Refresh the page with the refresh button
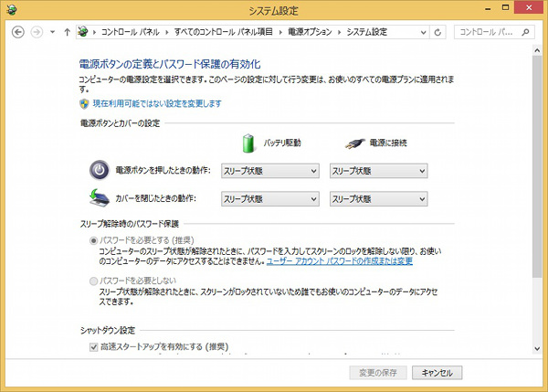Viewport: 548px width, 392px height. click(x=437, y=32)
